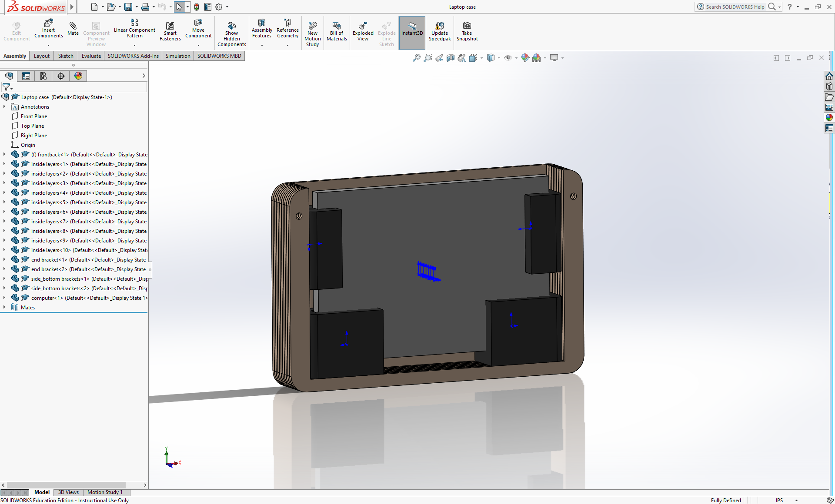The height and width of the screenshot is (504, 835).
Task: Click the Update Speedpak icon
Action: click(x=440, y=27)
